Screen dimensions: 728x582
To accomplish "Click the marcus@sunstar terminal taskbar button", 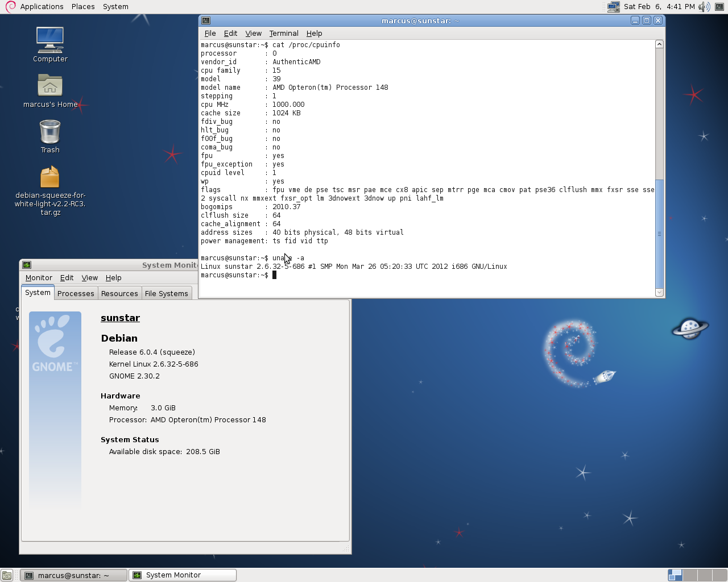I will click(73, 575).
